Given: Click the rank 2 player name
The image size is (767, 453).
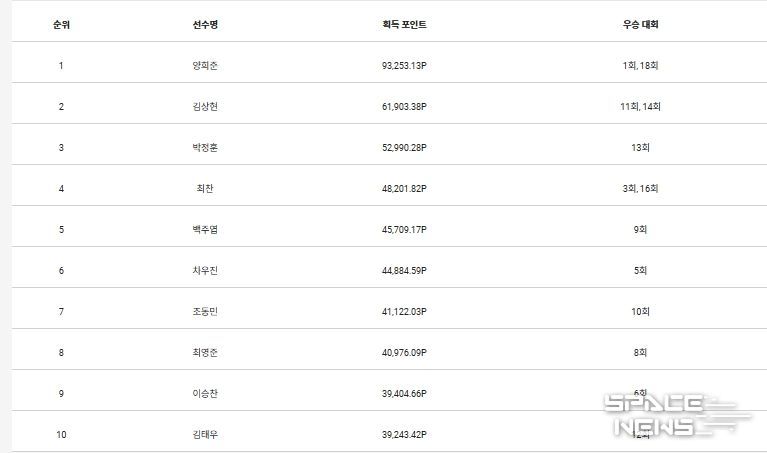Looking at the screenshot, I should pyautogui.click(x=205, y=107).
